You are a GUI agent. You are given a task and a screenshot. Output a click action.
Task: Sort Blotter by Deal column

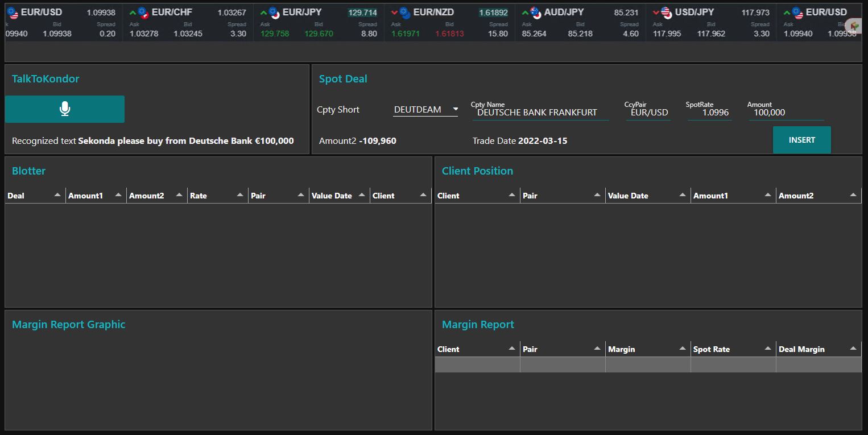tap(35, 196)
